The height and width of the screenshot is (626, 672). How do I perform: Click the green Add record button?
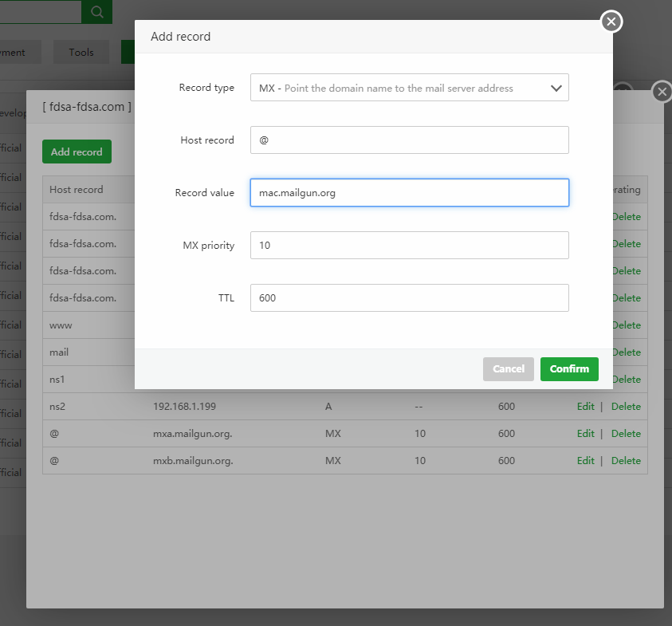click(x=77, y=152)
